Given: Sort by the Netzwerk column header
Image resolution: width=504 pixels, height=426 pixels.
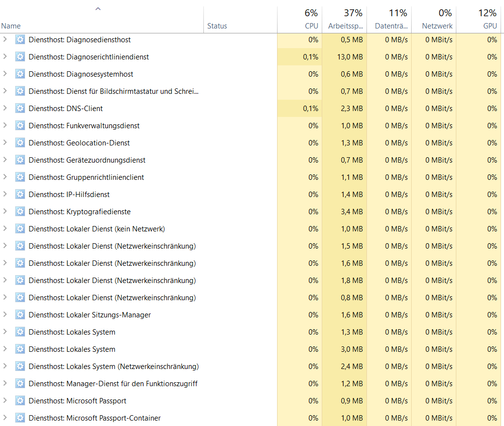Looking at the screenshot, I should click(x=434, y=19).
